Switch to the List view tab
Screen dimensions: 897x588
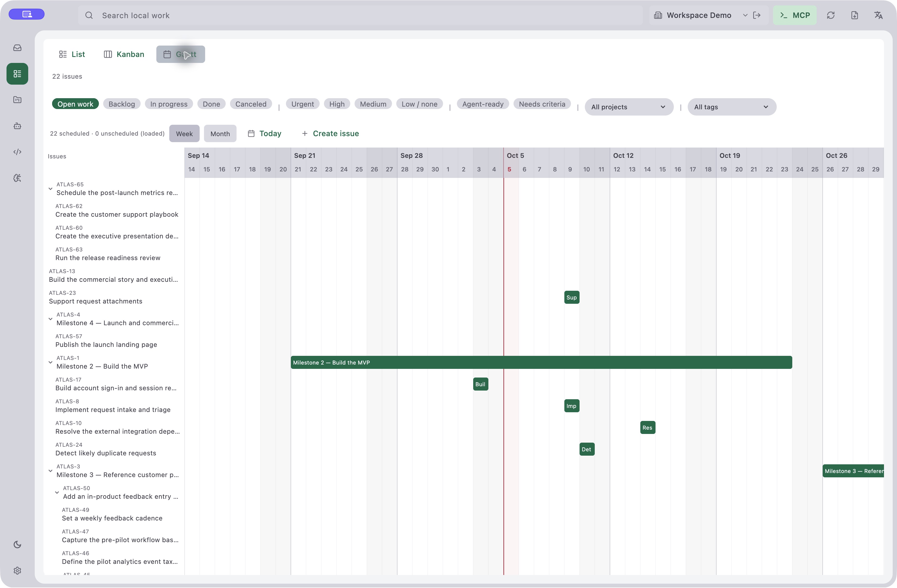pyautogui.click(x=72, y=54)
